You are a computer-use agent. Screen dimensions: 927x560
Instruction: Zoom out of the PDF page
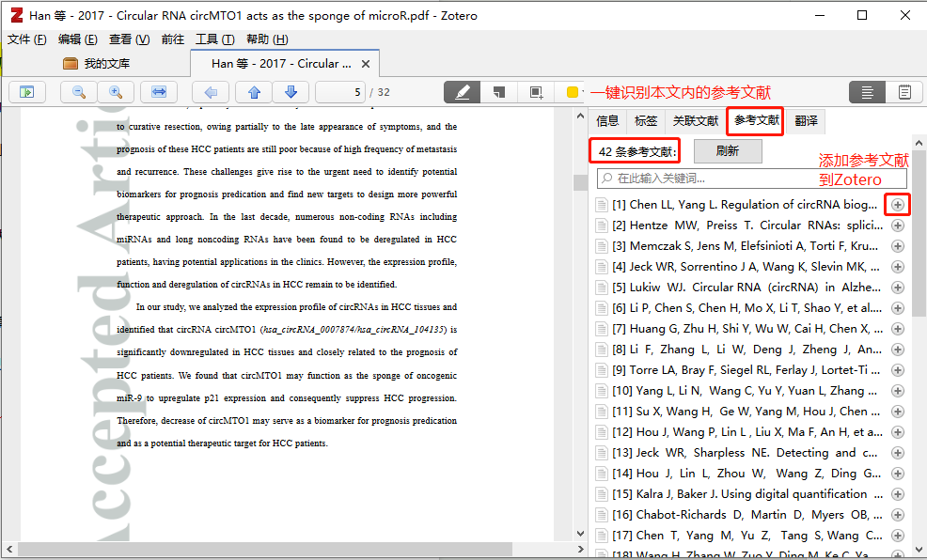[x=79, y=92]
